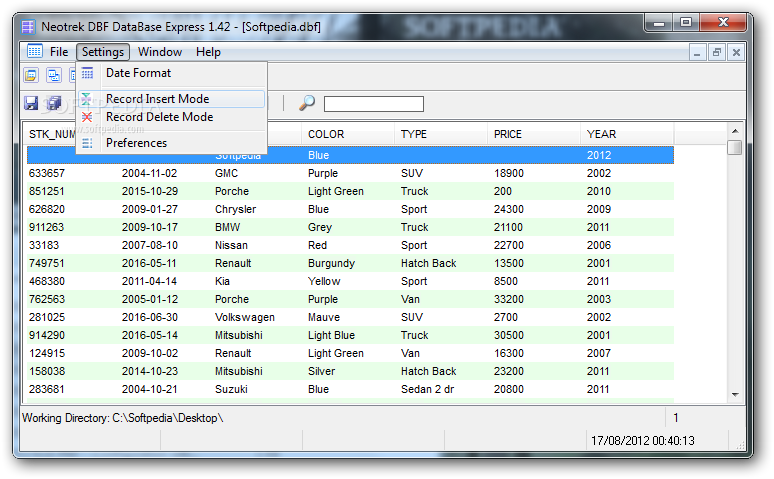Viewport: 774px width, 479px height.
Task: Click the date-time status bar entry
Action: (x=643, y=440)
